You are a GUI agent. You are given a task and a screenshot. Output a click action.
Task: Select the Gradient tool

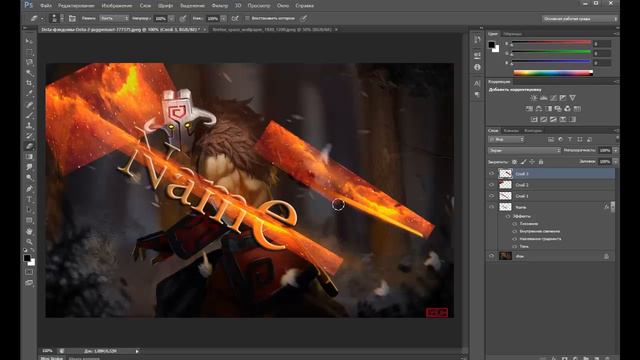point(29,157)
